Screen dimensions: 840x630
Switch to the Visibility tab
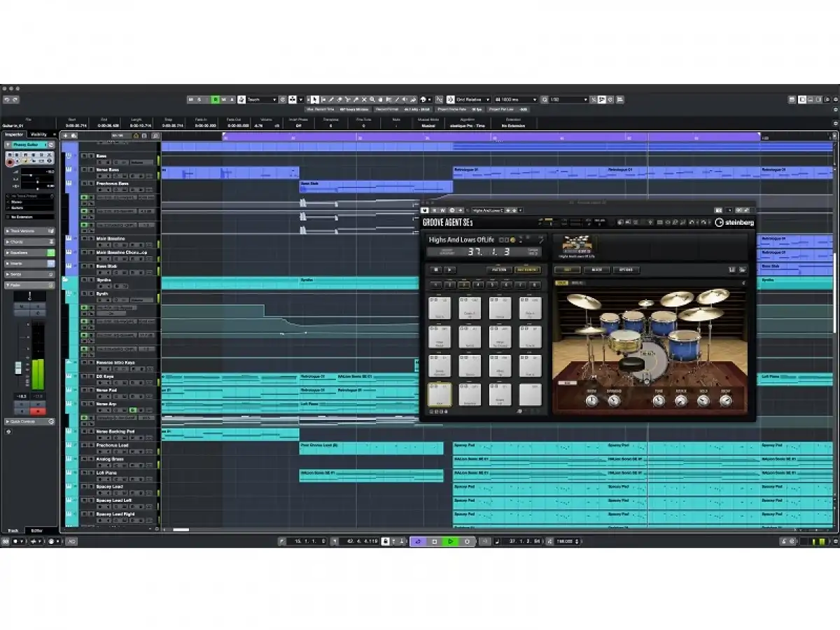[39, 134]
